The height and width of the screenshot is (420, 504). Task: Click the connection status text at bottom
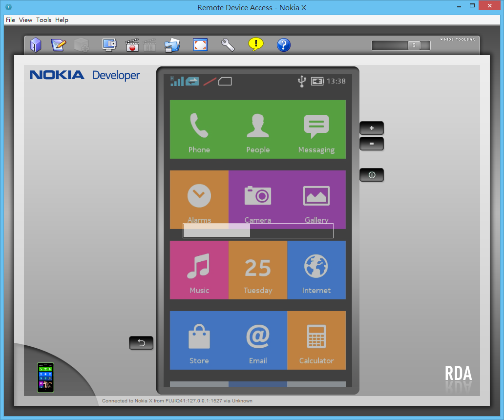(177, 401)
